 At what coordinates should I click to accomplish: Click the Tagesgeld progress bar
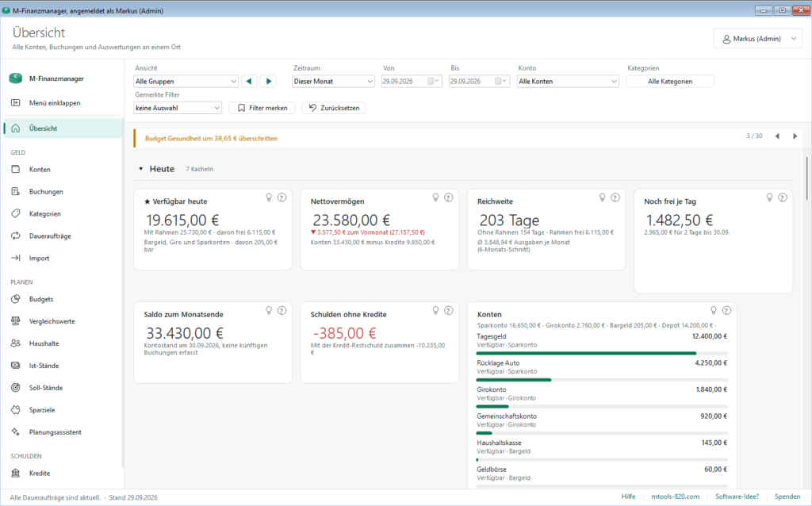[x=602, y=353]
